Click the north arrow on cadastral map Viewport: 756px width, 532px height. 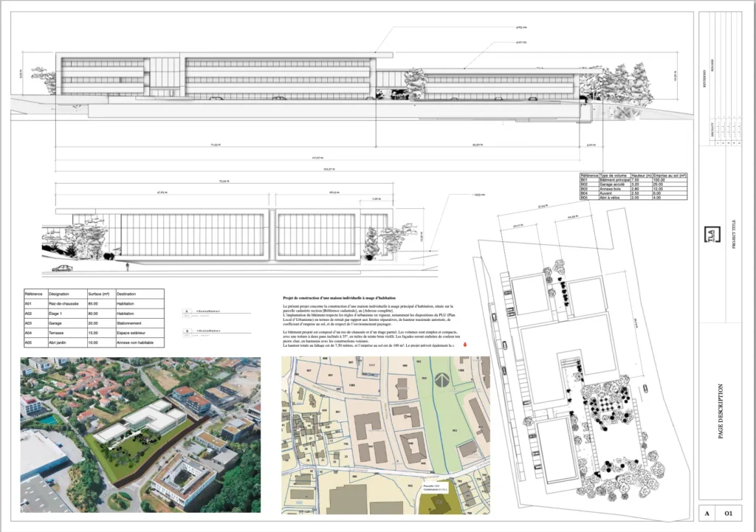click(x=442, y=380)
